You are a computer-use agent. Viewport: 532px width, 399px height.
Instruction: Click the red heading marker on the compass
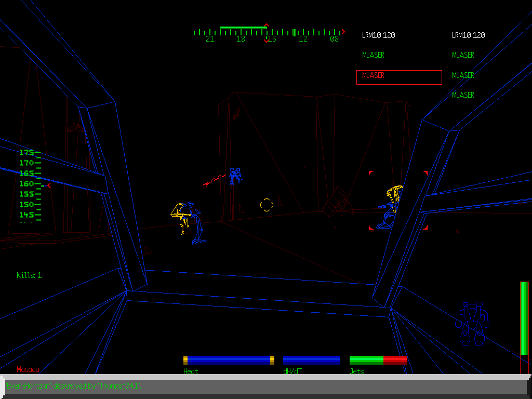[x=267, y=32]
